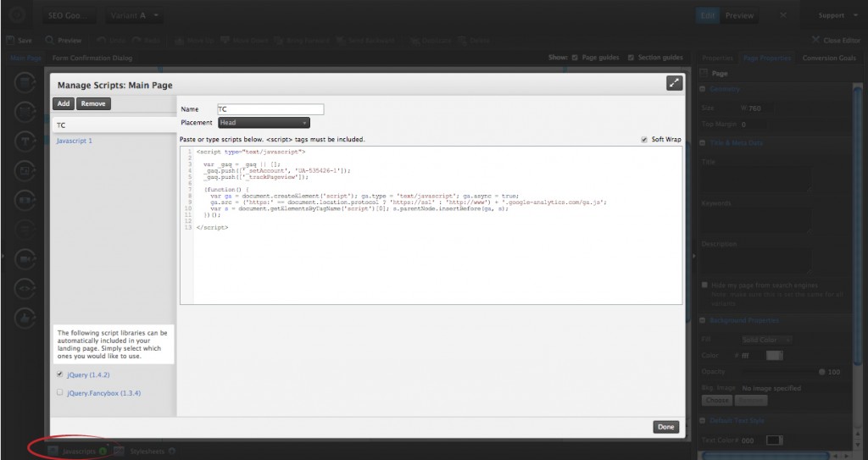The image size is (868, 460).
Task: Expand the Manage Scripts dialog to fullscreen
Action: pos(675,83)
